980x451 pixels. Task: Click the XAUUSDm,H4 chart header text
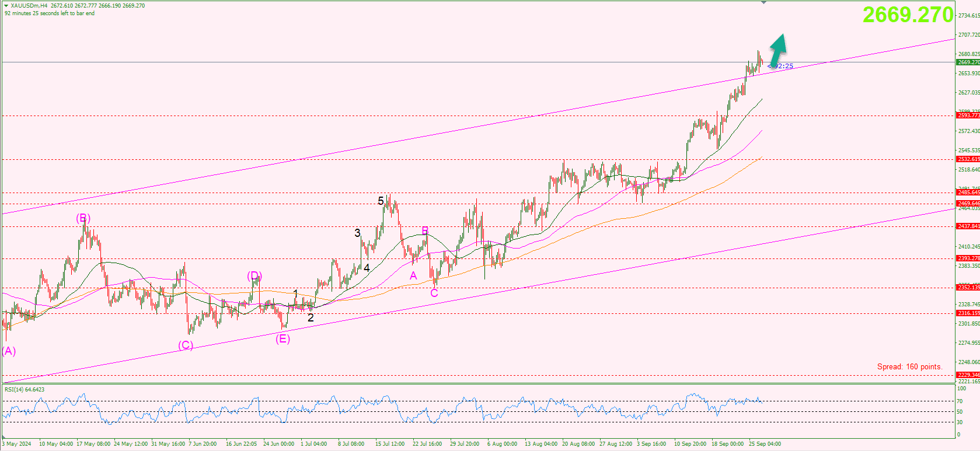(29, 6)
